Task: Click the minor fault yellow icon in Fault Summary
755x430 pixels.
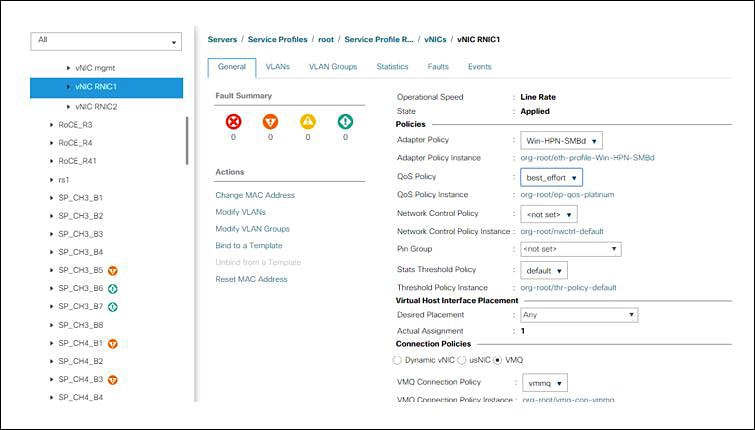Action: click(x=308, y=122)
